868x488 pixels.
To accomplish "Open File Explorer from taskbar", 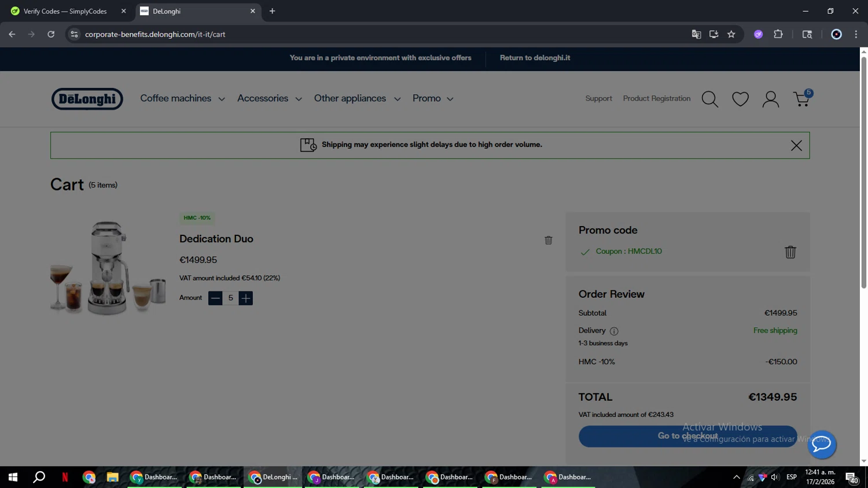I will [112, 477].
